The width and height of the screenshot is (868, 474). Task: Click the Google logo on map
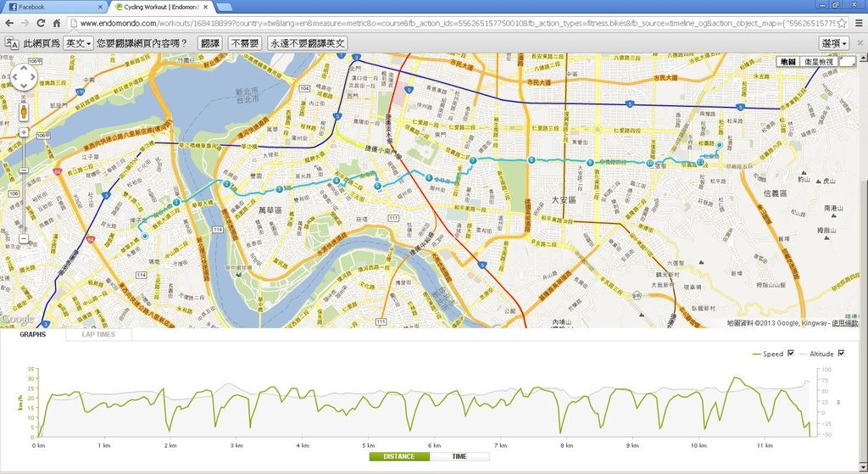point(18,319)
